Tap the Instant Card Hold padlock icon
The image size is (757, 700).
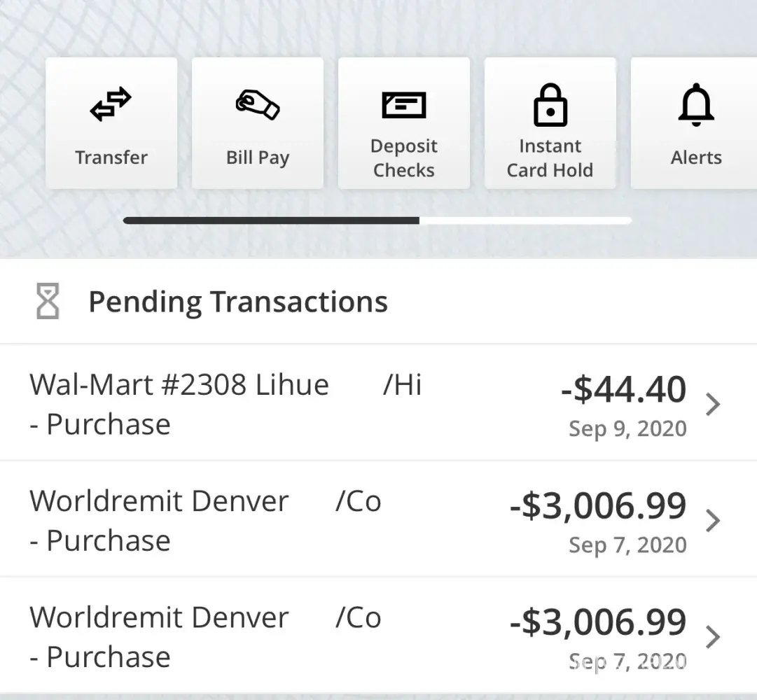coord(550,105)
